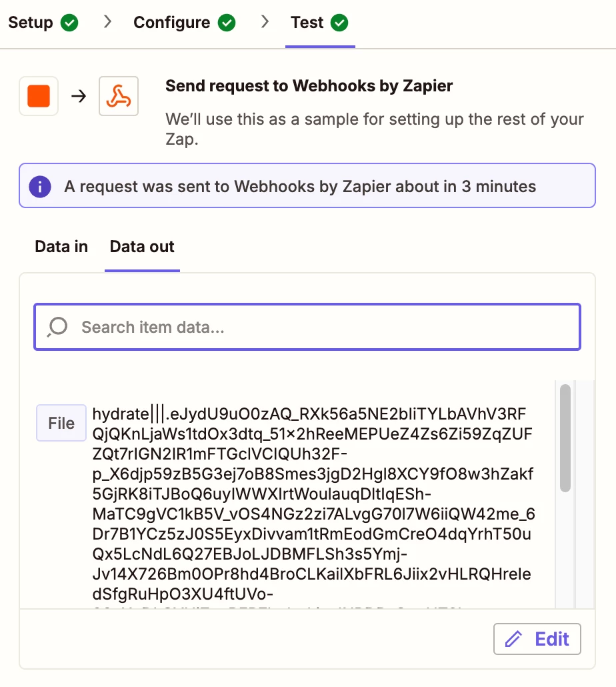Click the Webhooks by Zapier icon
The height and width of the screenshot is (687, 616).
(119, 96)
